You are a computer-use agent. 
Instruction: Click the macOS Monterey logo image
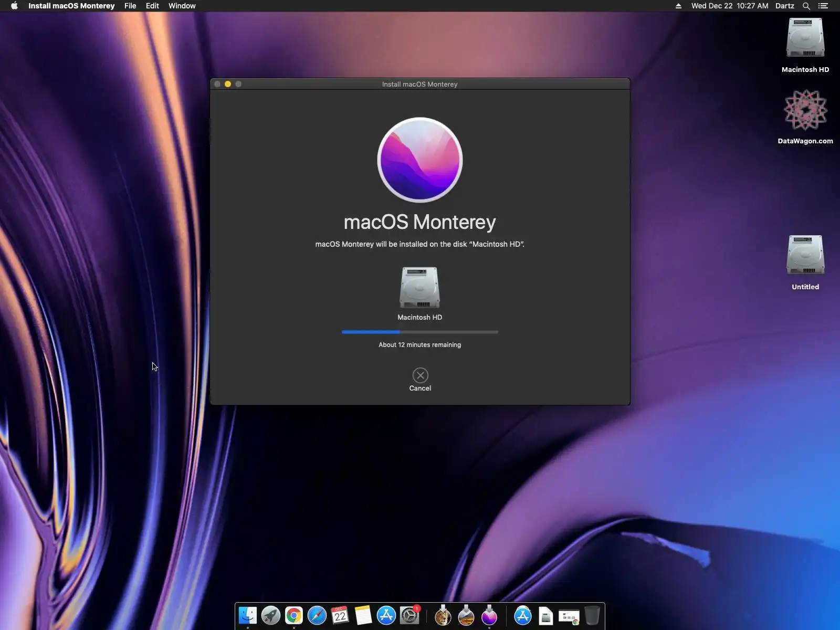[x=420, y=160]
